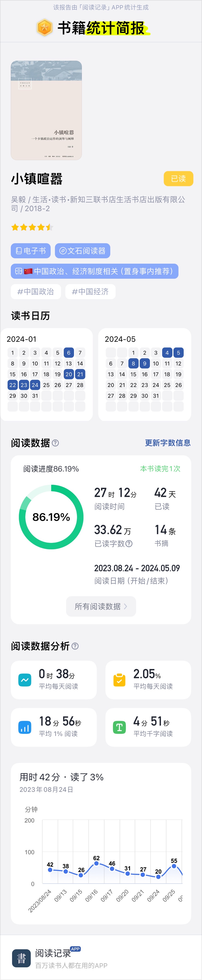Open the 小镇喧嚣 book cover thumbnail
This screenshot has width=202, height=980.
click(46, 110)
